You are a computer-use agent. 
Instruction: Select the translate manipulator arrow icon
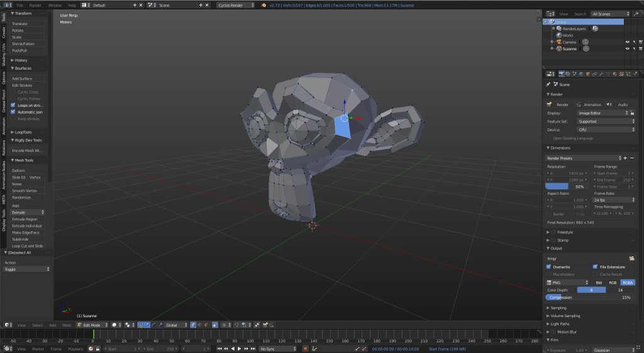pos(147,325)
